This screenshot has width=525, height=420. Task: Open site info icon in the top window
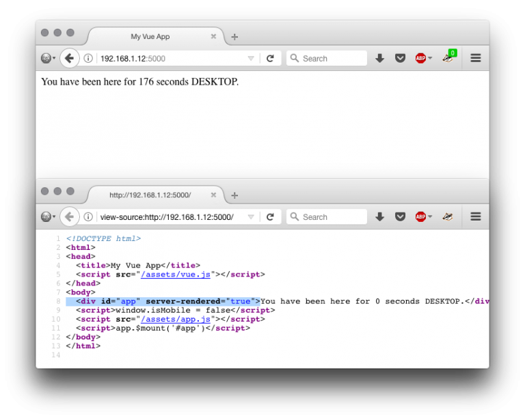(88, 59)
